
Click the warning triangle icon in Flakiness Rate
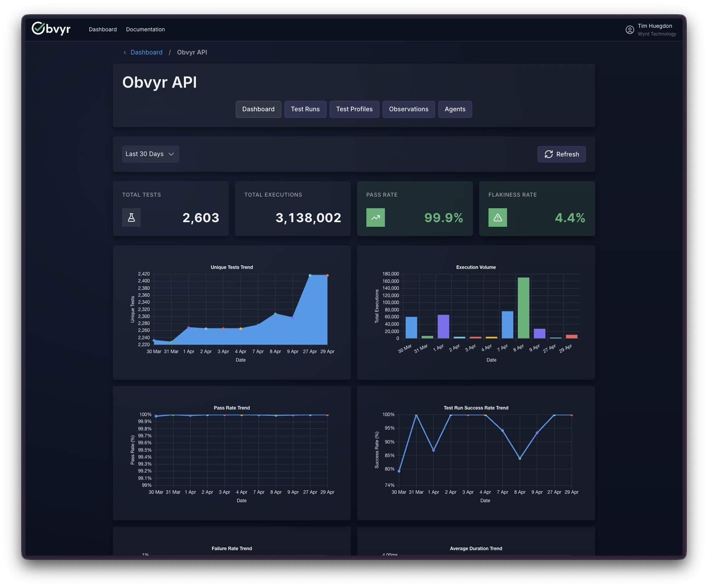click(x=498, y=218)
